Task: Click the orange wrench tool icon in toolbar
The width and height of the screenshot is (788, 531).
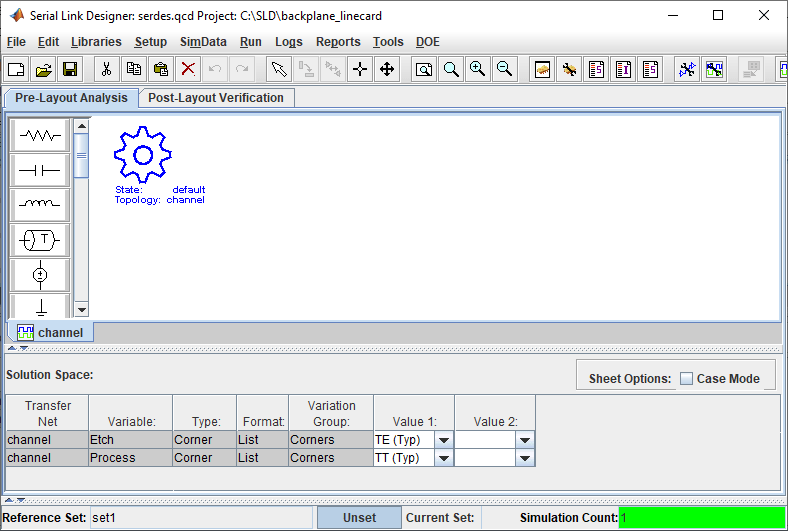Action: [569, 69]
